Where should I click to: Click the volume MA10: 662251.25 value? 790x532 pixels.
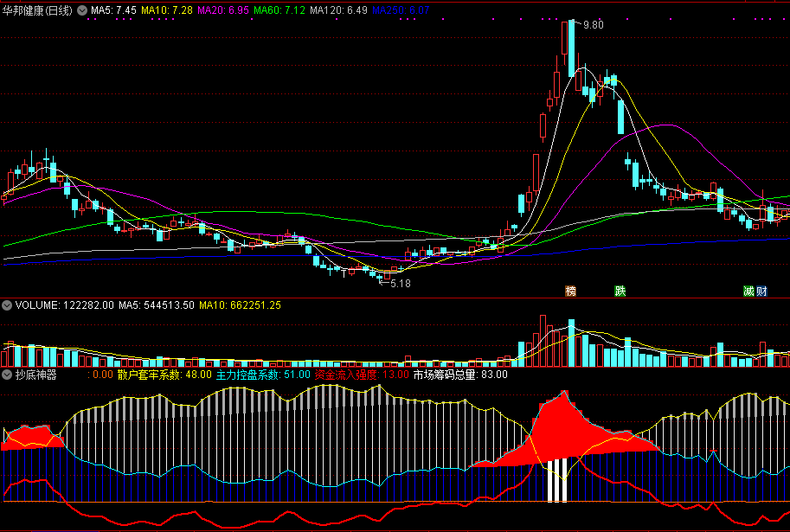241,305
